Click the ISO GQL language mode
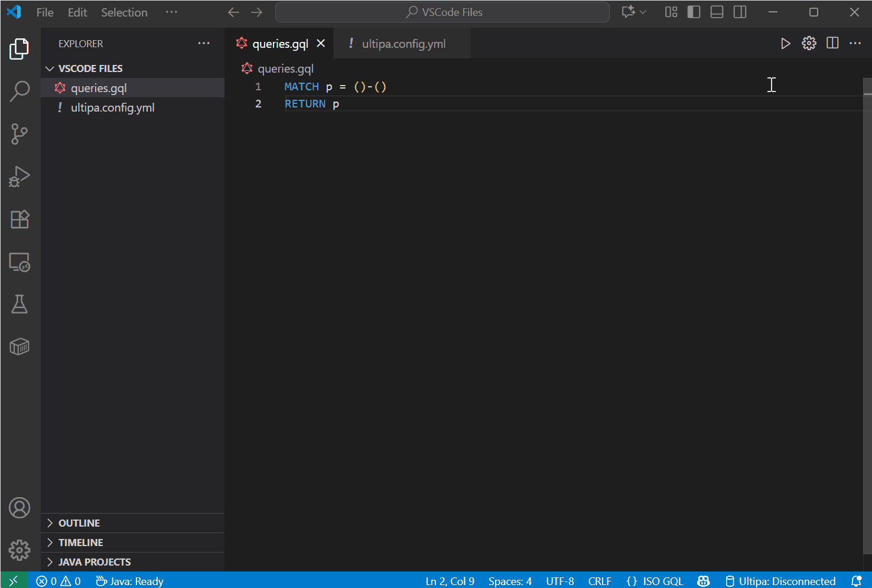Screen dimensions: 872x588 coord(655,581)
